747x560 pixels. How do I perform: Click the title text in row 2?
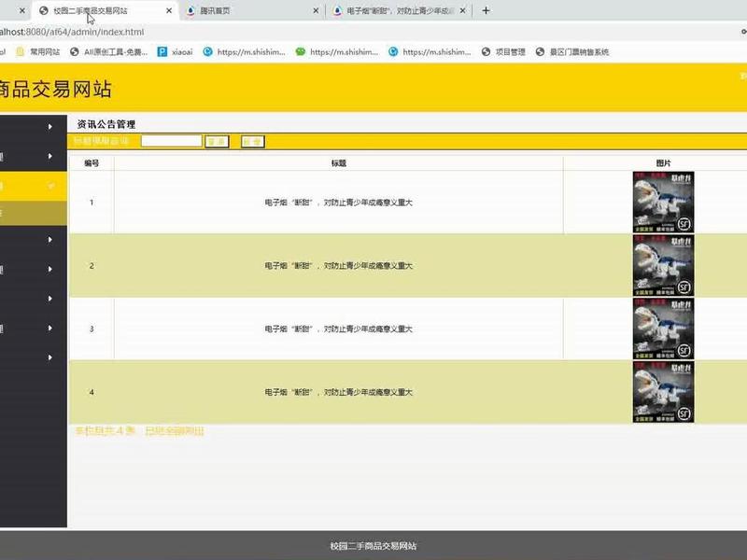coord(338,266)
